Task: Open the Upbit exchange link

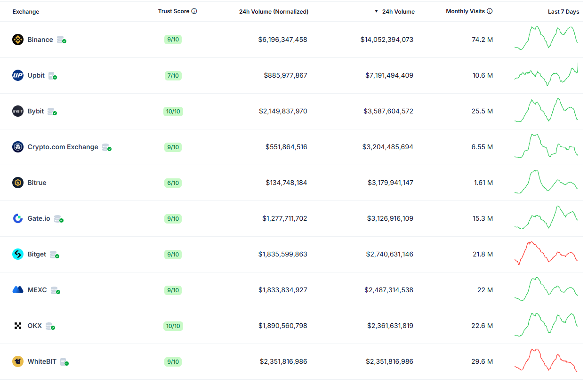Action: [36, 75]
